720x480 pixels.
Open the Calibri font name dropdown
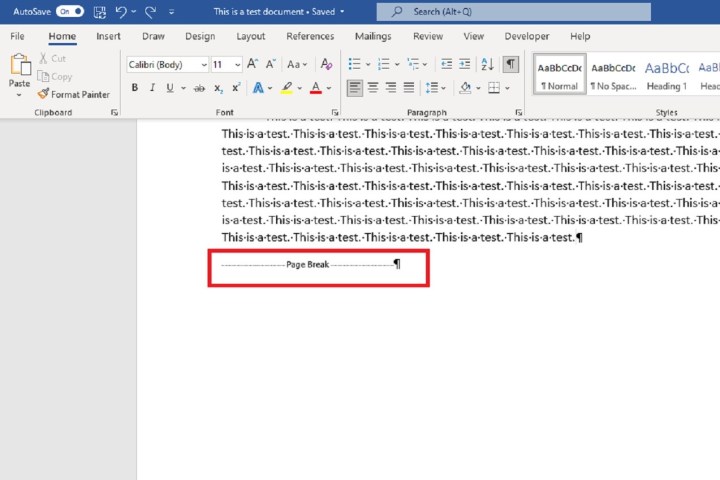click(166, 64)
